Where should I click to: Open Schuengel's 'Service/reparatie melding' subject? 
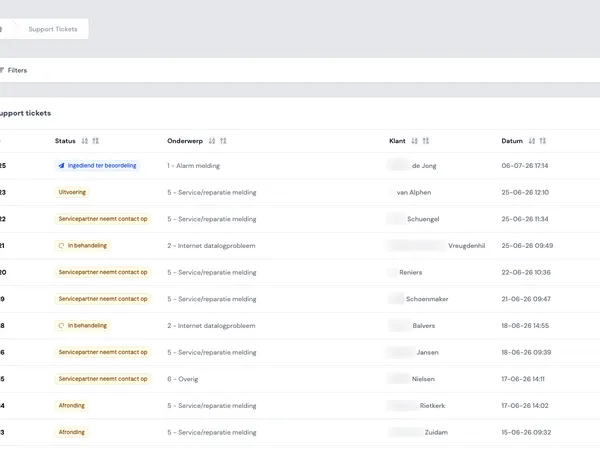[212, 219]
